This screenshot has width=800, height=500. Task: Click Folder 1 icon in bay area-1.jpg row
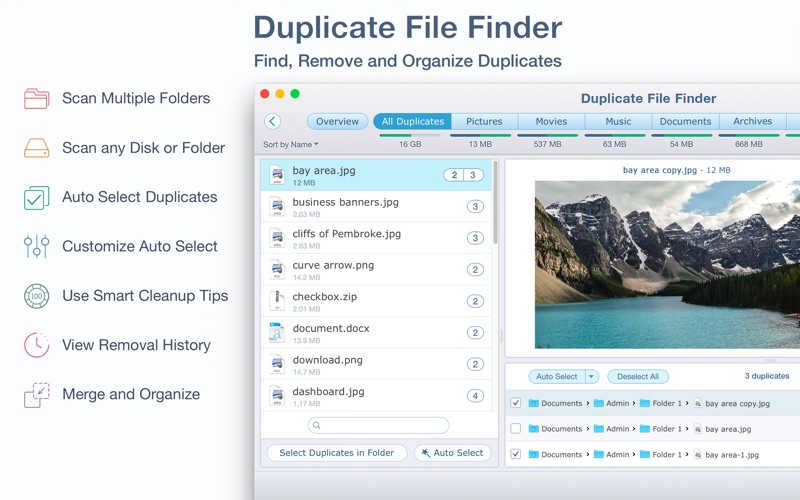tap(645, 454)
